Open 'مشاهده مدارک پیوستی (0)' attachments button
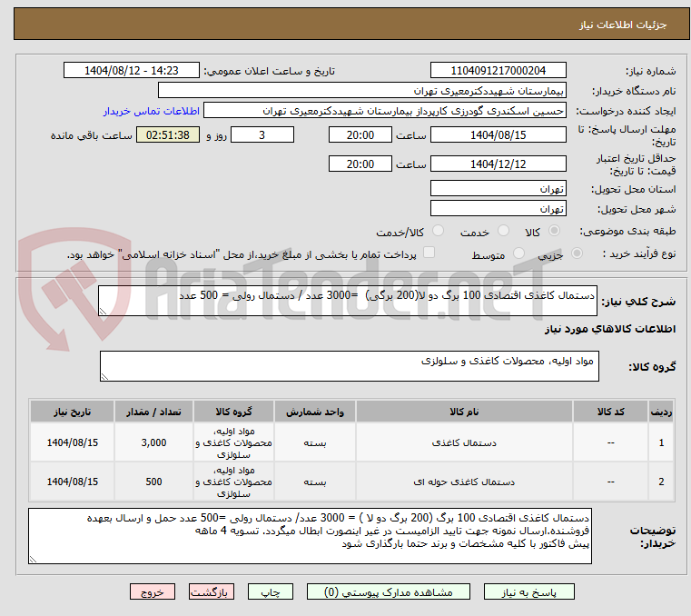This screenshot has width=691, height=616. click(x=389, y=591)
